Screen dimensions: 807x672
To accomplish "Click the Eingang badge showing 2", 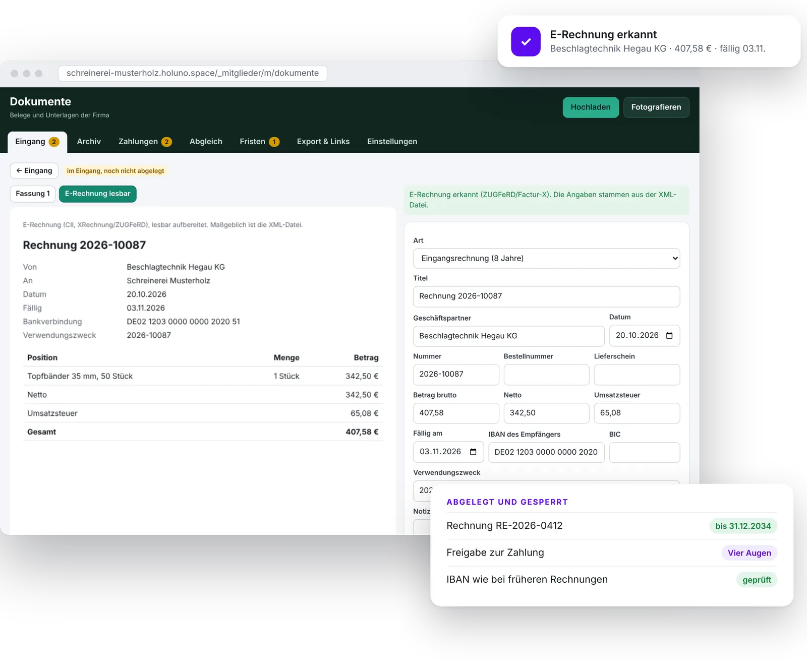I will 54,142.
